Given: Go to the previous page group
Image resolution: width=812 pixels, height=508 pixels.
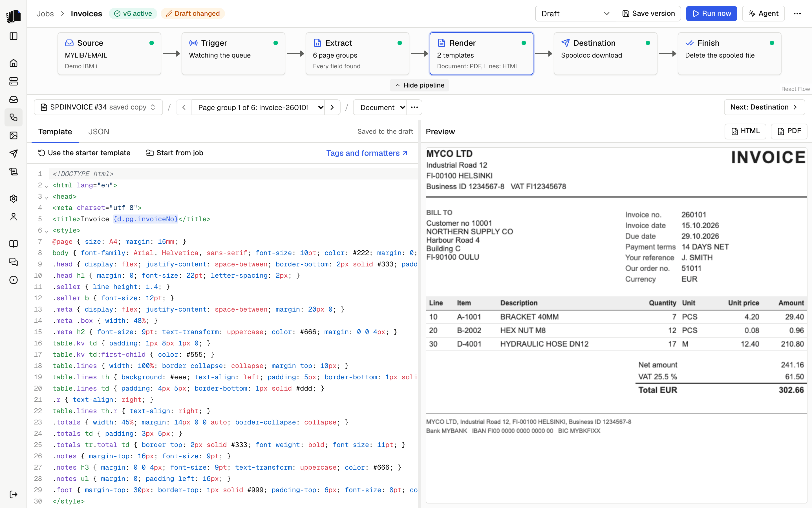Looking at the screenshot, I should [184, 107].
